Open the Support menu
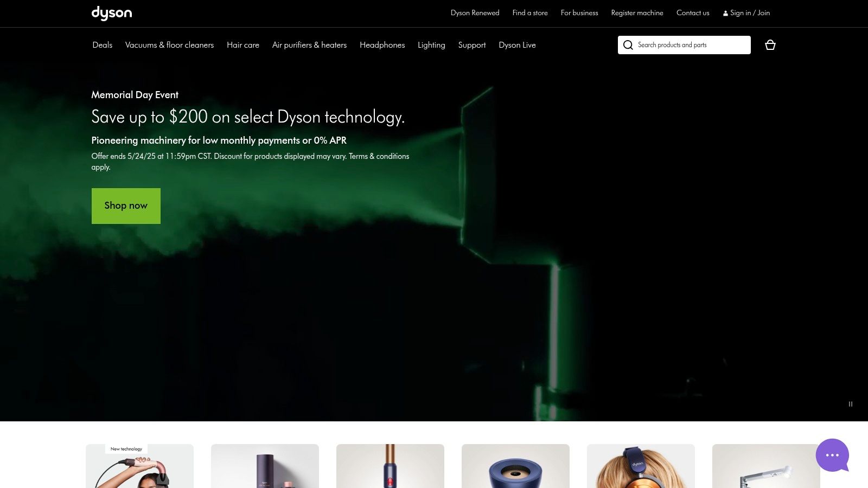This screenshot has width=868, height=488. point(472,45)
